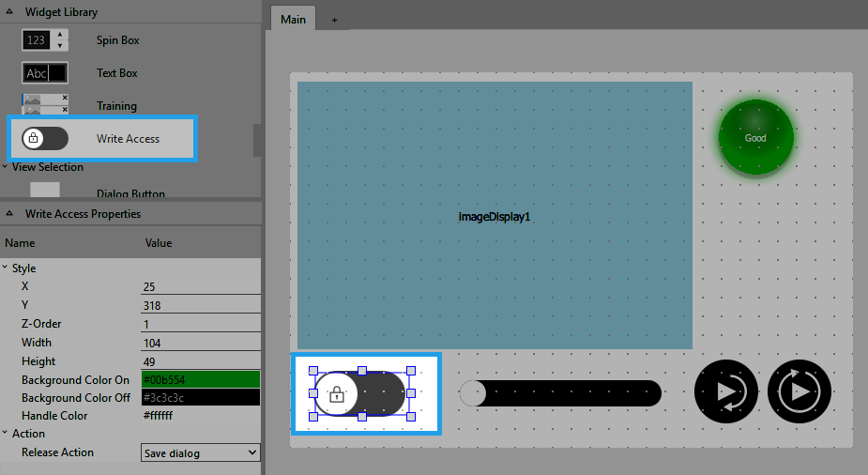This screenshot has width=868, height=475.
Task: Open the Release Action dropdown
Action: (x=200, y=452)
